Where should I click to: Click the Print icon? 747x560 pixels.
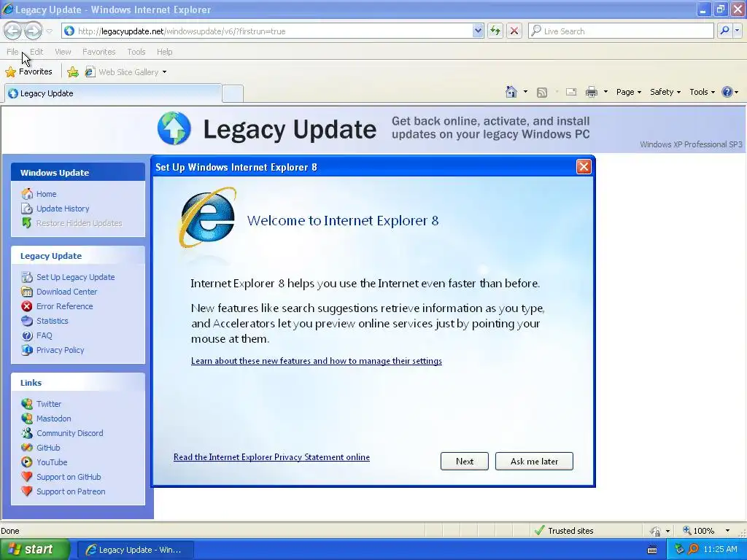[591, 92]
